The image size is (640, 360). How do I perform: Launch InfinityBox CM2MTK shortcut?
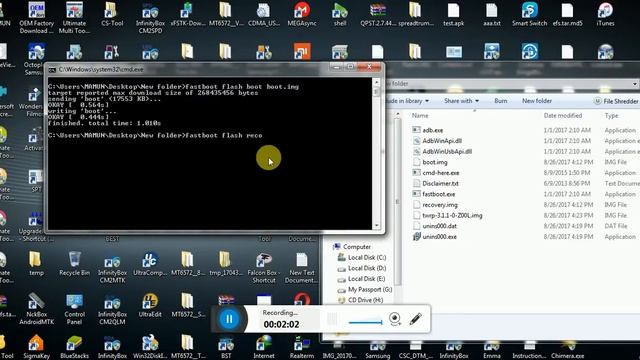(112, 269)
